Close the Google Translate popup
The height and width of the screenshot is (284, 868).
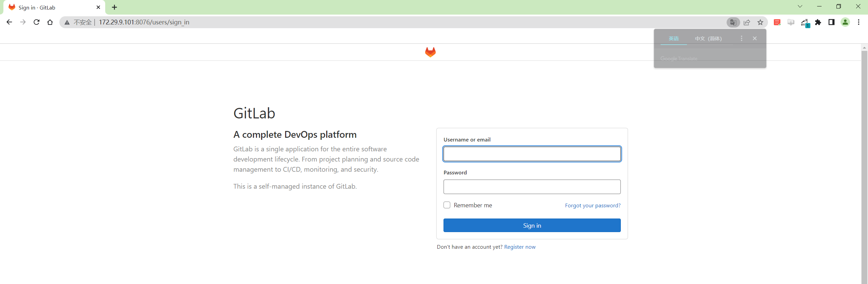(x=755, y=38)
